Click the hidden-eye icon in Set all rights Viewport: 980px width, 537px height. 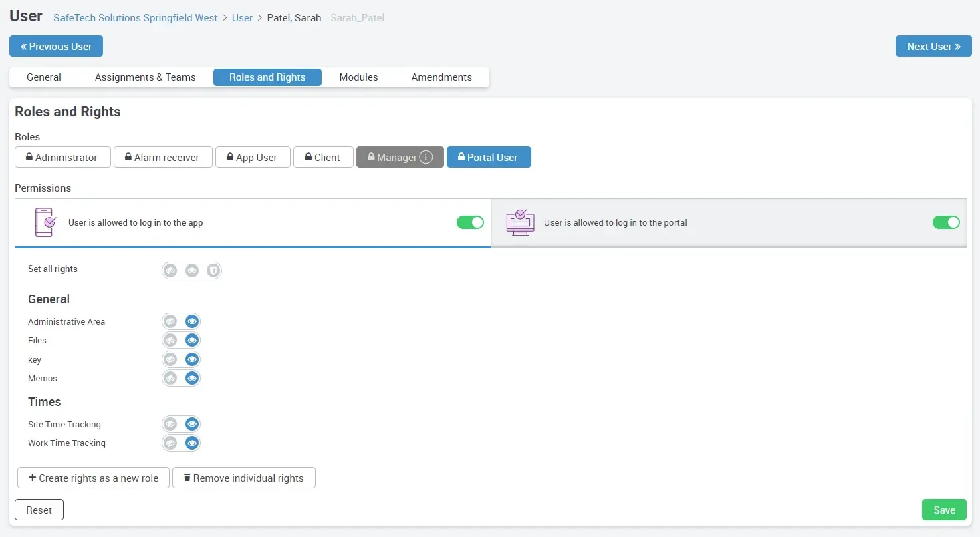click(170, 271)
